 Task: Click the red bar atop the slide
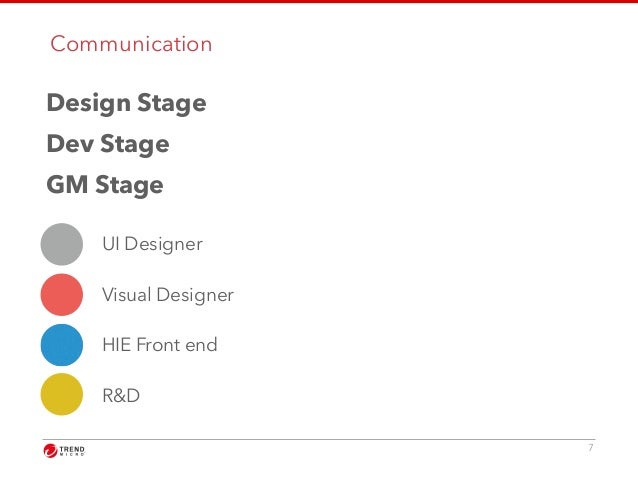pyautogui.click(x=319, y=2)
